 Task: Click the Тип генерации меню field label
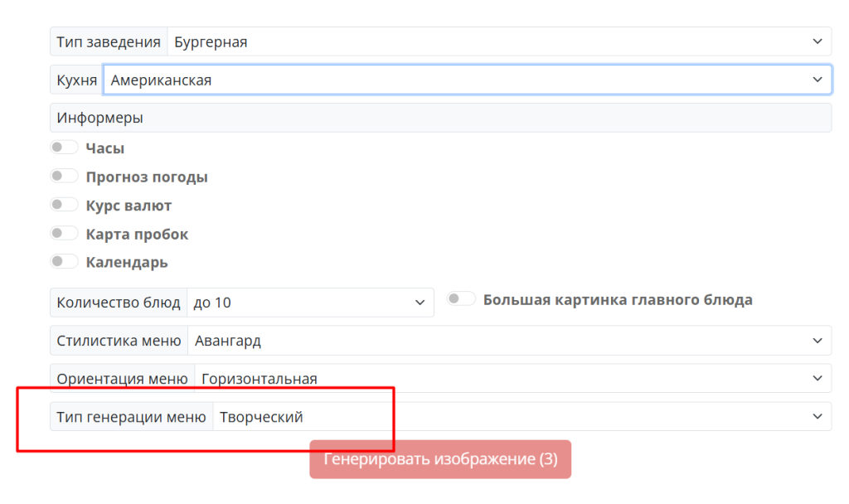click(x=131, y=417)
